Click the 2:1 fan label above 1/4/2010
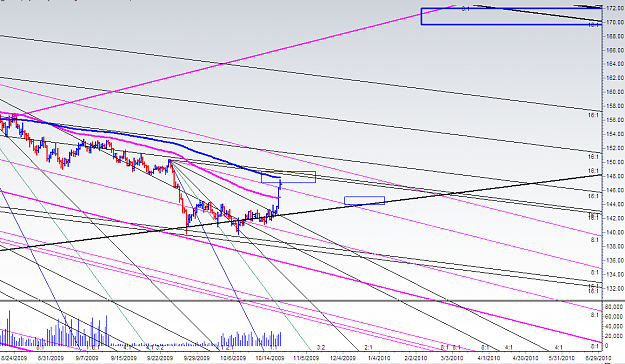625x364 pixels. (369, 347)
